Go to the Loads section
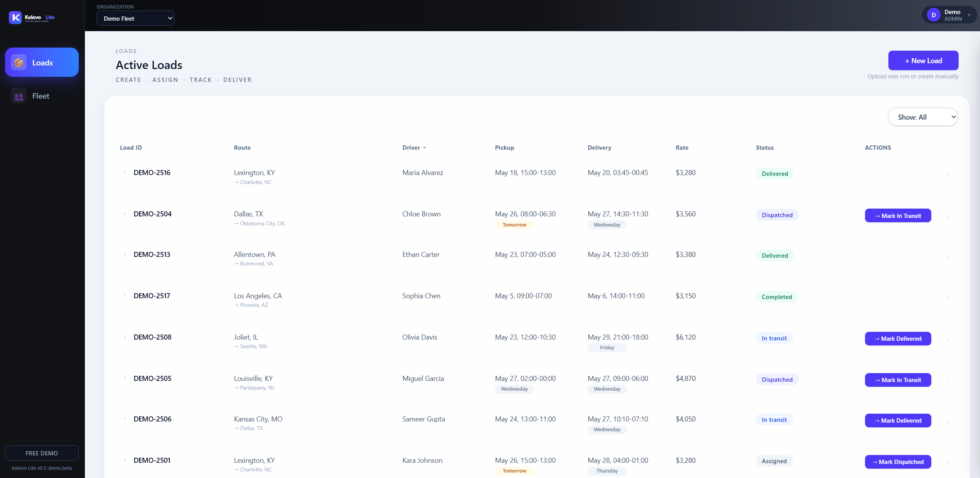Screen dimensions: 980x478 point(42,62)
